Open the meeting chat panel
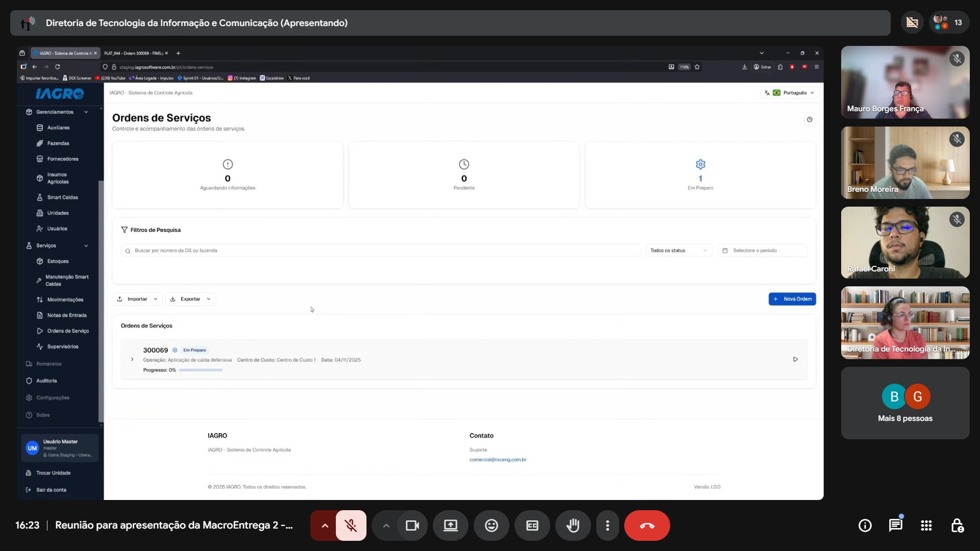980x551 pixels. coord(896,525)
